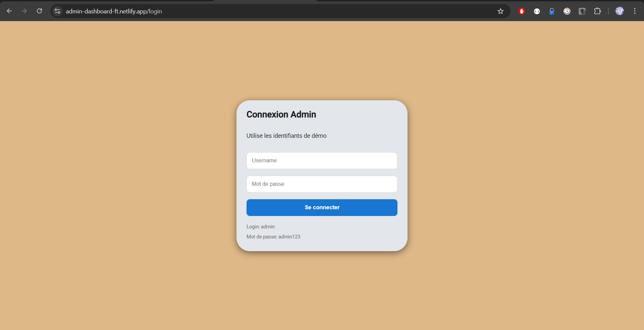Go back with the browser back arrow

tap(9, 11)
